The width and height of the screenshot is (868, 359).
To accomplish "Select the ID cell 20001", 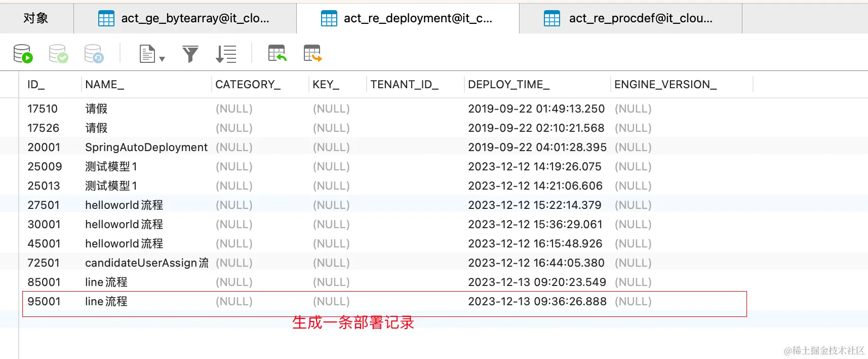I will 44,148.
